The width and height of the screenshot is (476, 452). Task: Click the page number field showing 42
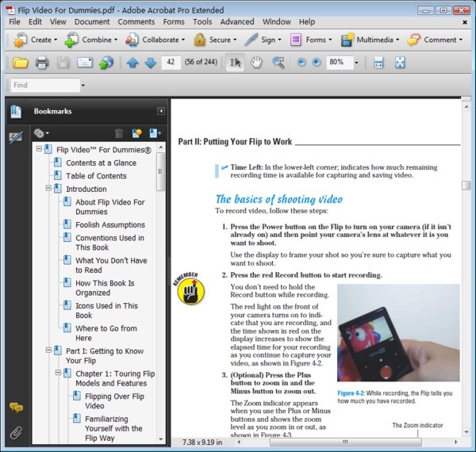(171, 62)
